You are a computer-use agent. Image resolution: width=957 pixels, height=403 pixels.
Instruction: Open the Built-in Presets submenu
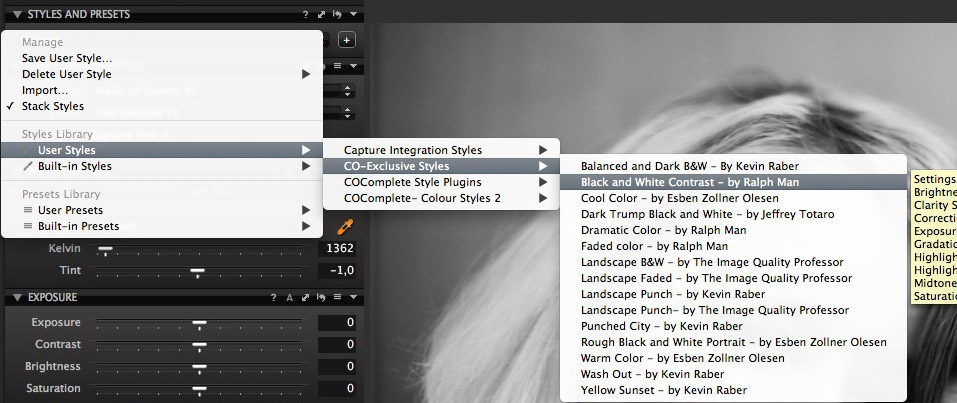click(162, 226)
